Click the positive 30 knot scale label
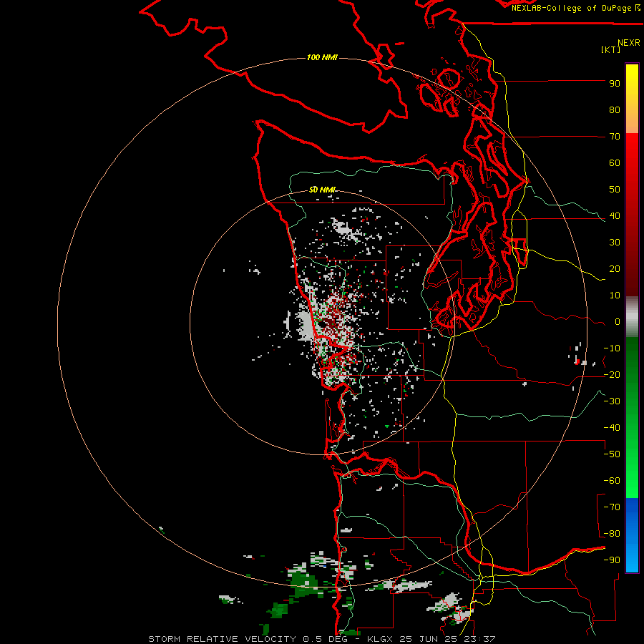 [x=615, y=243]
